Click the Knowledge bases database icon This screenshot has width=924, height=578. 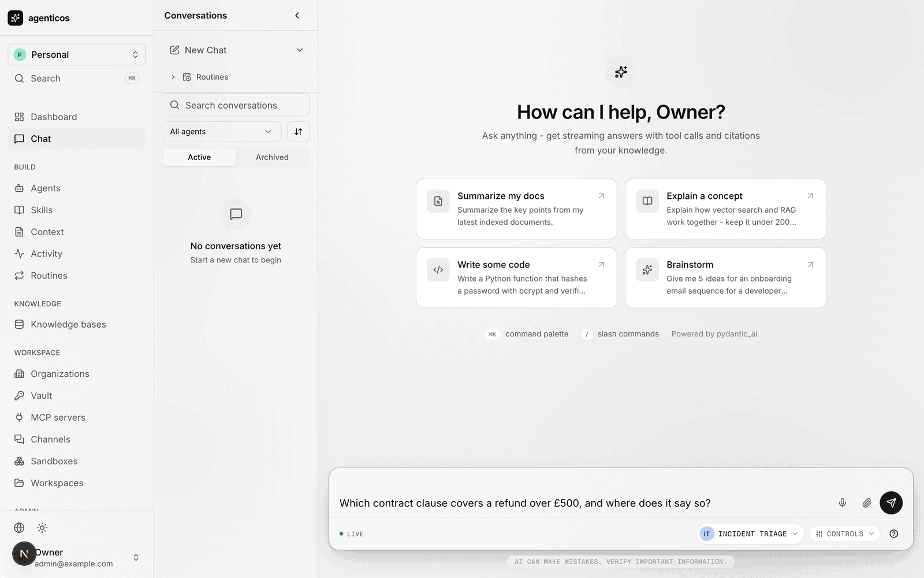click(19, 324)
